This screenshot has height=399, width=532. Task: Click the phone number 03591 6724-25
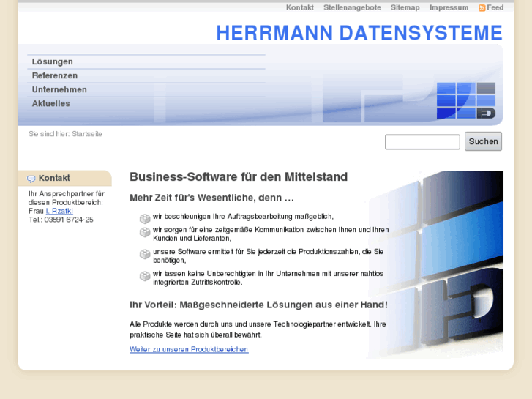69,220
